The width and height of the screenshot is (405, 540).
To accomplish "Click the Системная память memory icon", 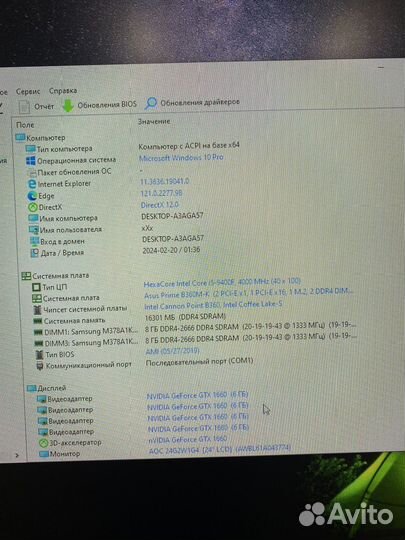I will (x=38, y=321).
